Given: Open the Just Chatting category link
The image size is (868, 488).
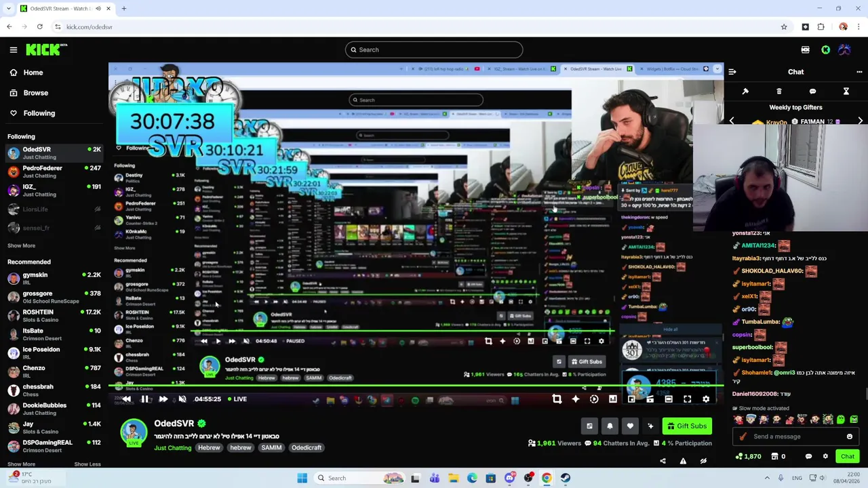Looking at the screenshot, I should click(x=172, y=448).
